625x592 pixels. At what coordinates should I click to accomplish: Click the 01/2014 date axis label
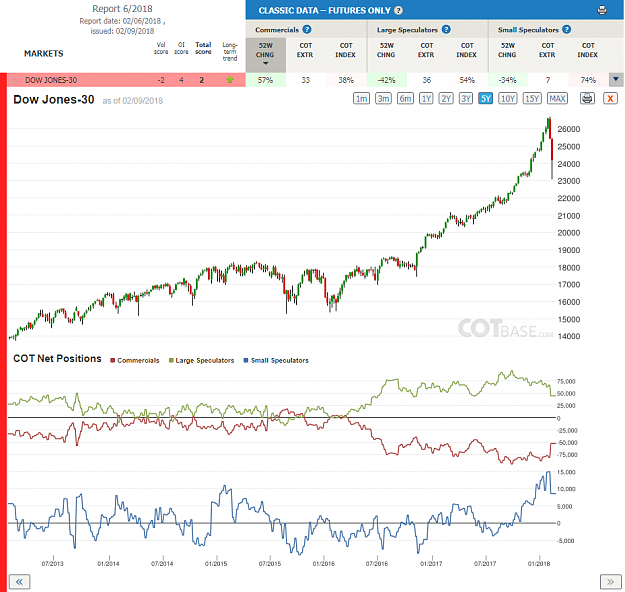[x=108, y=564]
